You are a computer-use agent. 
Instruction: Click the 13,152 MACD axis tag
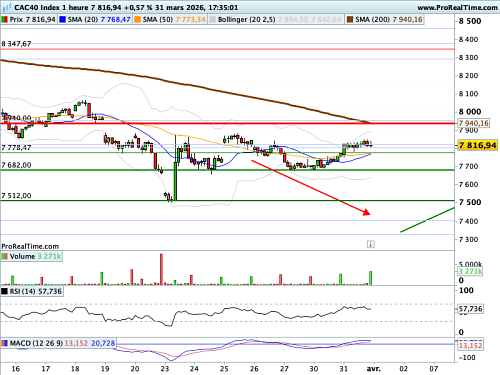click(x=470, y=345)
